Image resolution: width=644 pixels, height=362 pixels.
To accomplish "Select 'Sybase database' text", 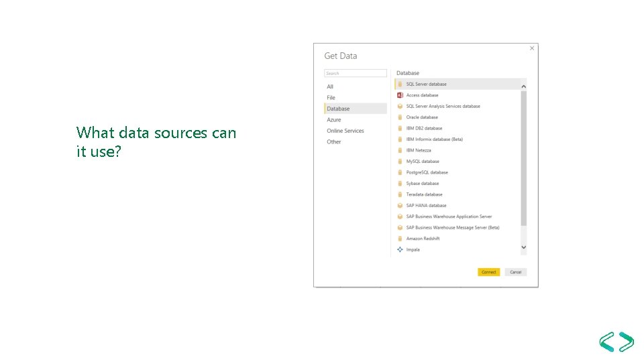I will pyautogui.click(x=423, y=184).
